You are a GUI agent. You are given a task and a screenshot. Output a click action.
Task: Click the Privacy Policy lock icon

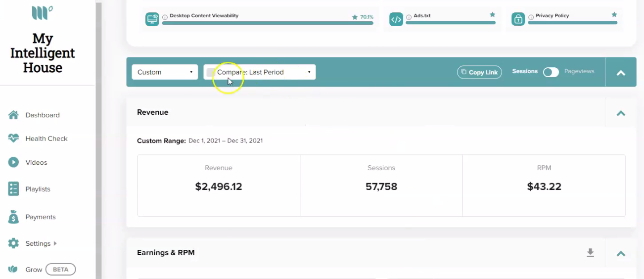pyautogui.click(x=518, y=19)
